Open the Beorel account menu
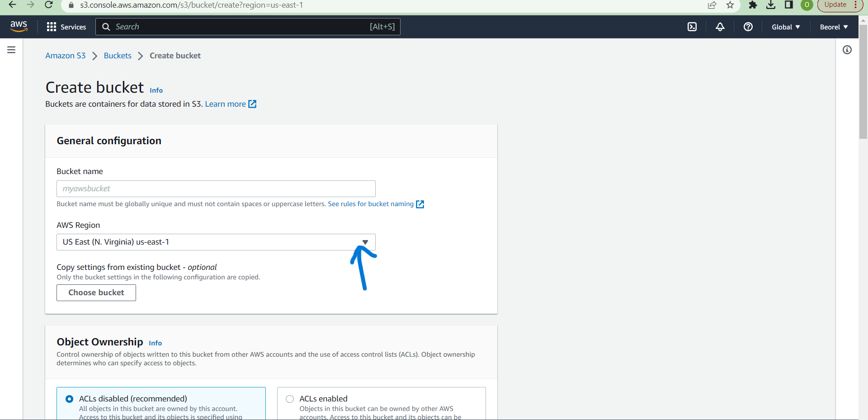The width and height of the screenshot is (868, 420). tap(834, 27)
